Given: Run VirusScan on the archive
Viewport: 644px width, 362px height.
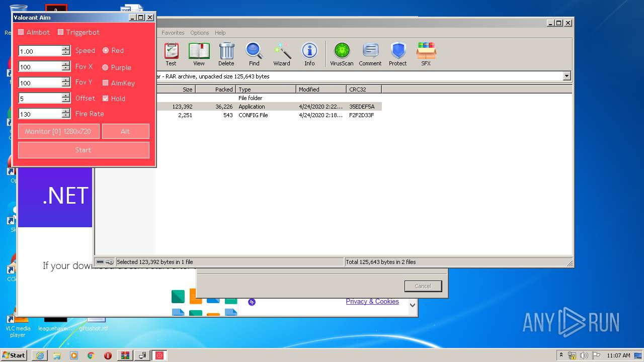Looking at the screenshot, I should tap(342, 54).
